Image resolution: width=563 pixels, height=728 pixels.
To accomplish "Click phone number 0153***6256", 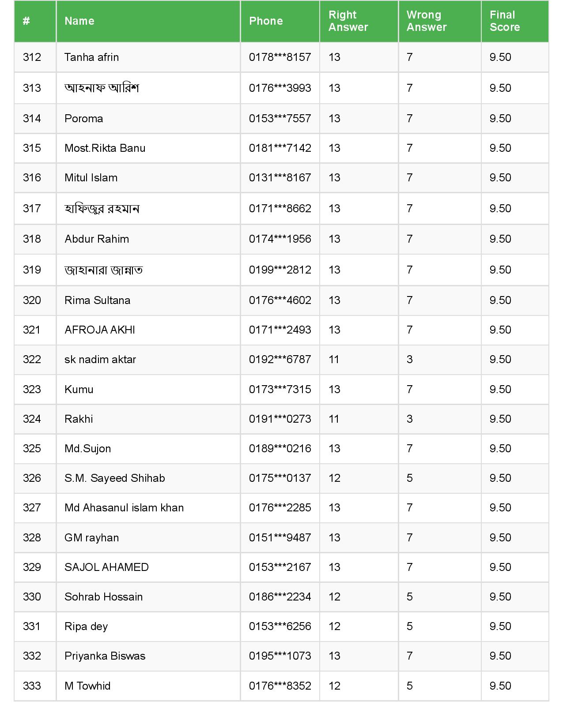I will point(280,627).
